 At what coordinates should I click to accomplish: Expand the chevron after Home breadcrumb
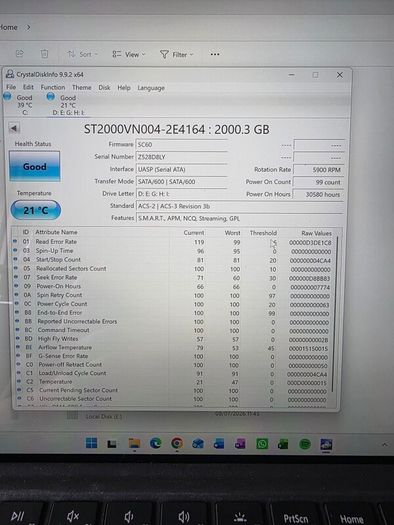pos(28,27)
